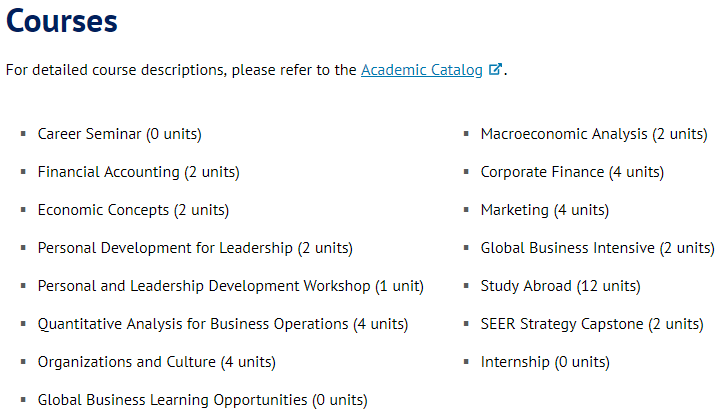Open the Academic Catalog link
Screen dimensions: 725x414
(x=422, y=70)
